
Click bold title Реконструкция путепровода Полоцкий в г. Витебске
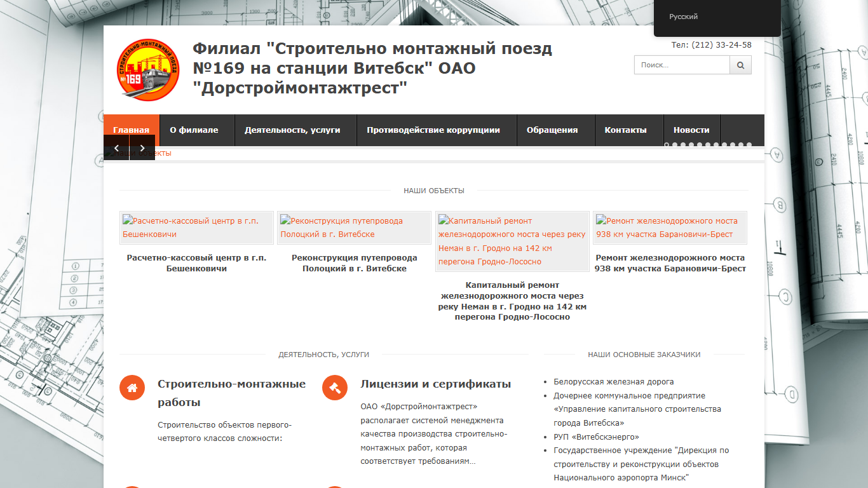tap(355, 263)
